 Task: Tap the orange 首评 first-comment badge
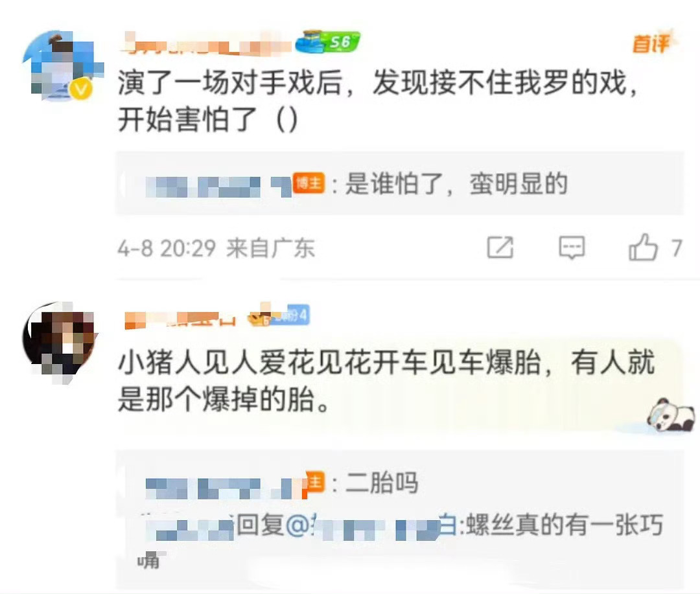tap(653, 43)
